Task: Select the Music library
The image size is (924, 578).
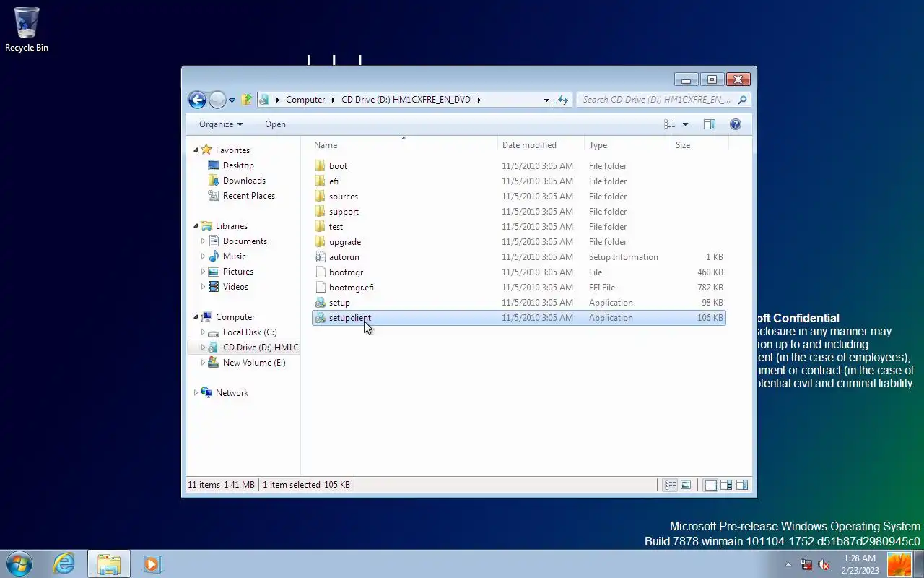Action: pos(234,256)
